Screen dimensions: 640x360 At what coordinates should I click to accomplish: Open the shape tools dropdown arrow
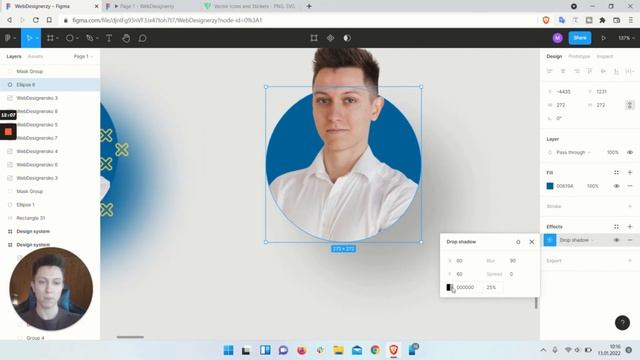pyautogui.click(x=77, y=38)
